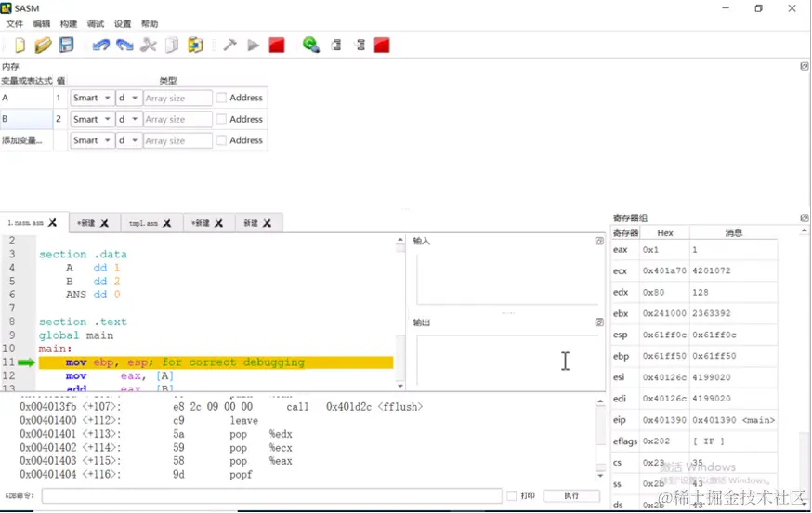Close the 新建 tab without asterisk
The height and width of the screenshot is (513, 812).
coord(267,223)
